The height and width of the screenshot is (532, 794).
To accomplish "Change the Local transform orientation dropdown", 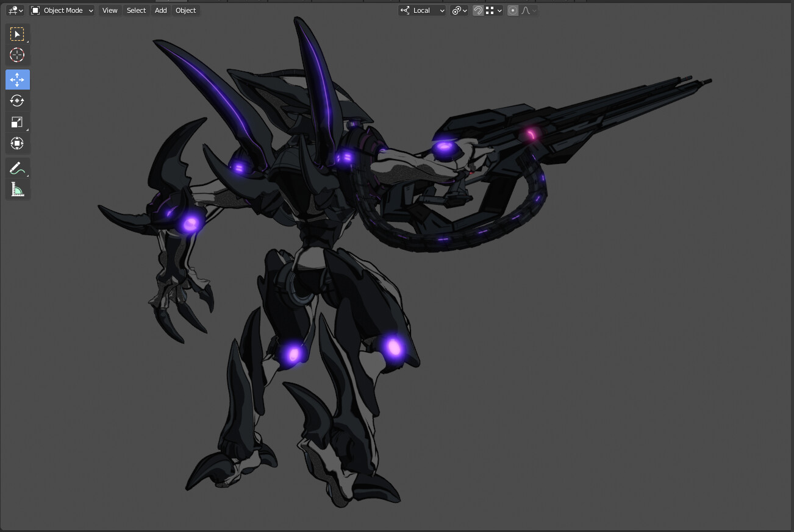I will click(x=421, y=10).
